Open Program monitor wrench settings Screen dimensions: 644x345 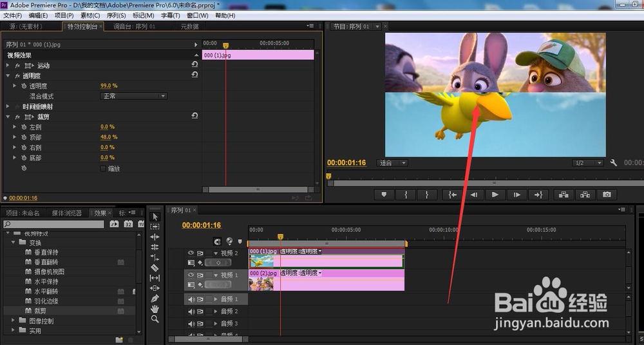click(x=614, y=163)
